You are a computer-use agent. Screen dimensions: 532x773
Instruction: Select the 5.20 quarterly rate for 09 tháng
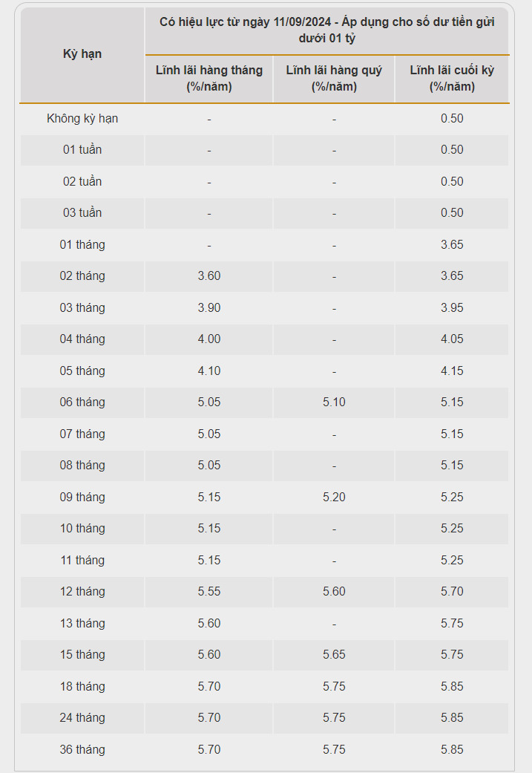[334, 497]
